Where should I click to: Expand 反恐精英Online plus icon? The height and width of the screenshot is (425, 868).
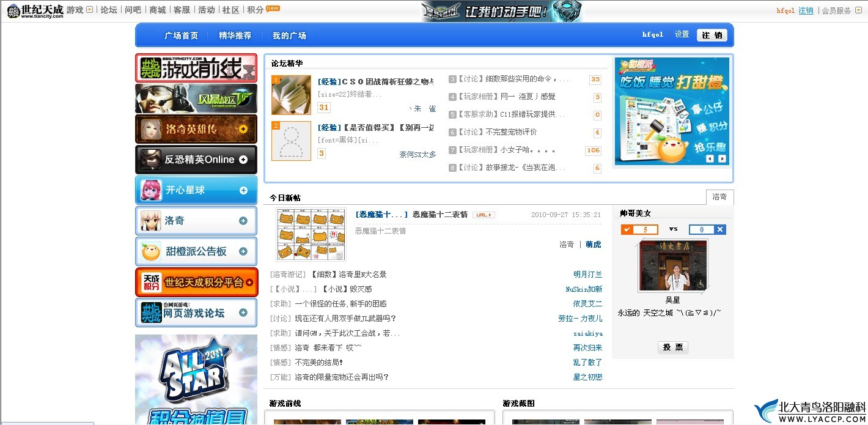click(x=243, y=160)
